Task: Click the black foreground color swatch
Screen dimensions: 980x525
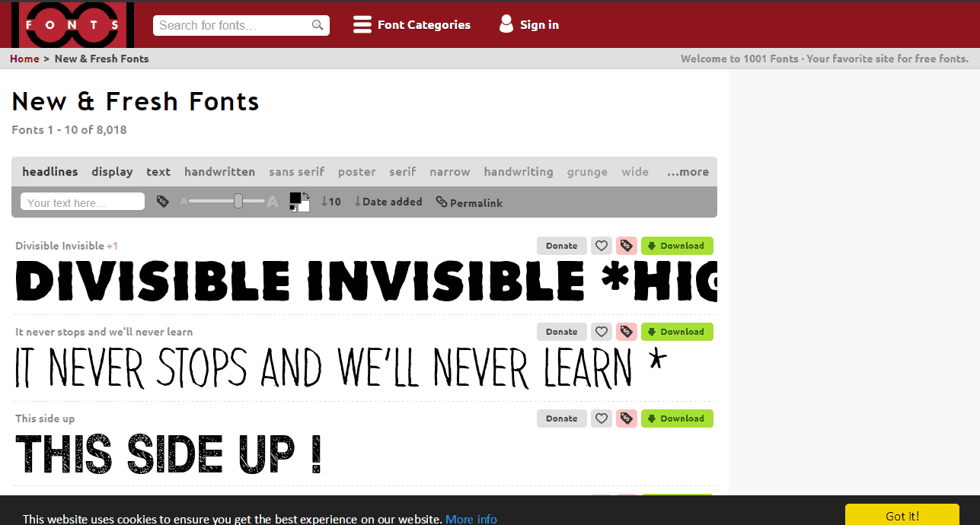Action: pos(295,198)
